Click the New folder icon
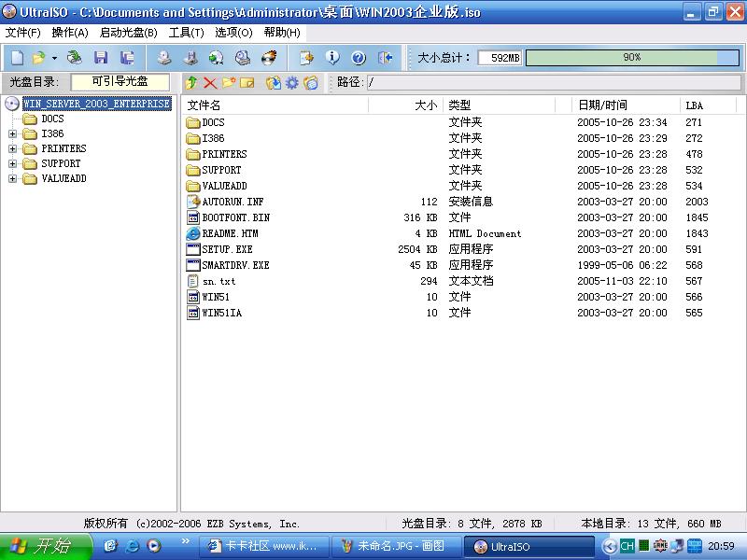This screenshot has height=560, width=747. click(229, 82)
